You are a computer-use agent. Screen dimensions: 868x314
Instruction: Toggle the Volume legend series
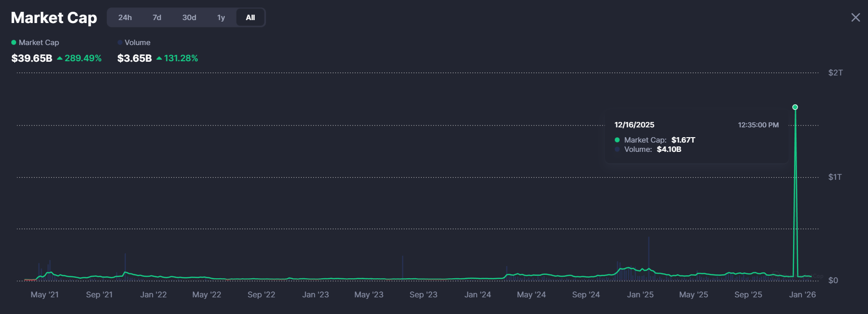134,43
